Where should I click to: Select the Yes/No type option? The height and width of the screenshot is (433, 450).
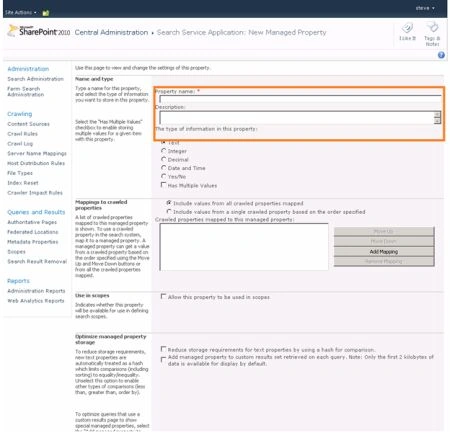(x=163, y=176)
